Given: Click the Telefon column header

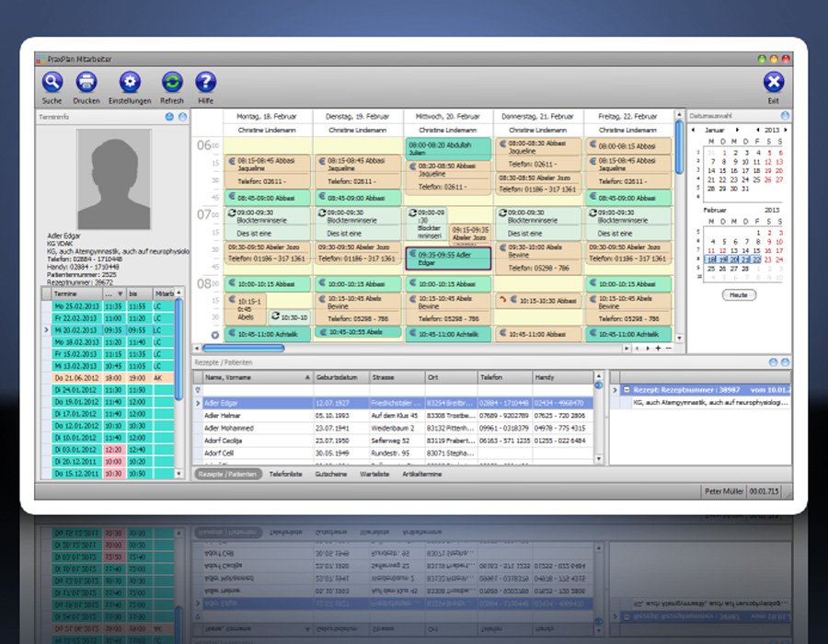Looking at the screenshot, I should [505, 377].
